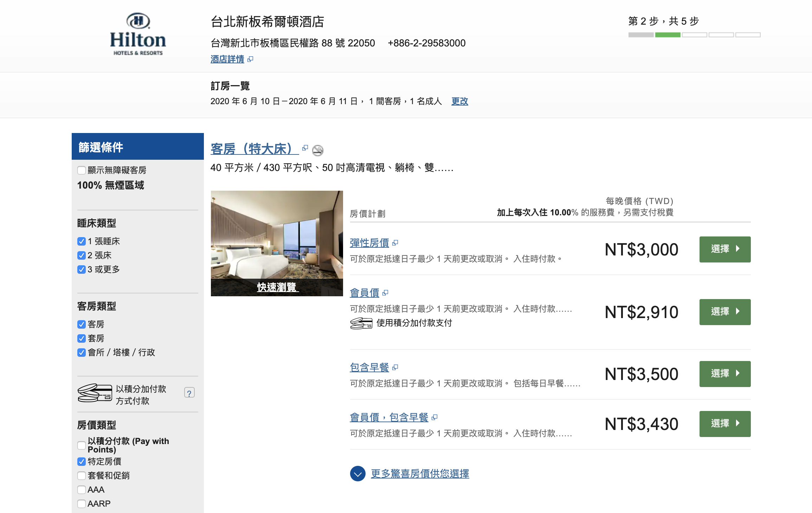Open the 酒店詳情 link
Image resolution: width=812 pixels, height=513 pixels.
(227, 59)
